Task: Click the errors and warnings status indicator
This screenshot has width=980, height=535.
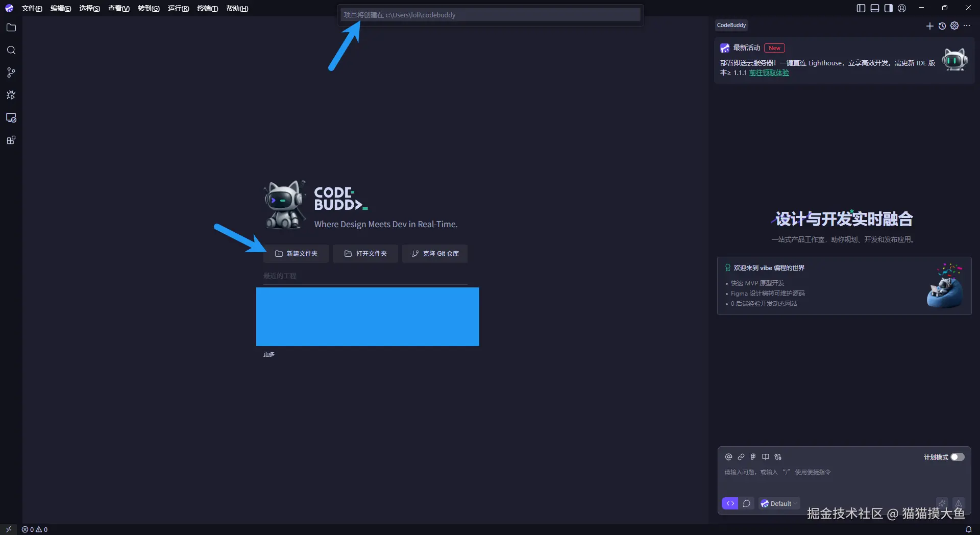Action: [x=35, y=529]
